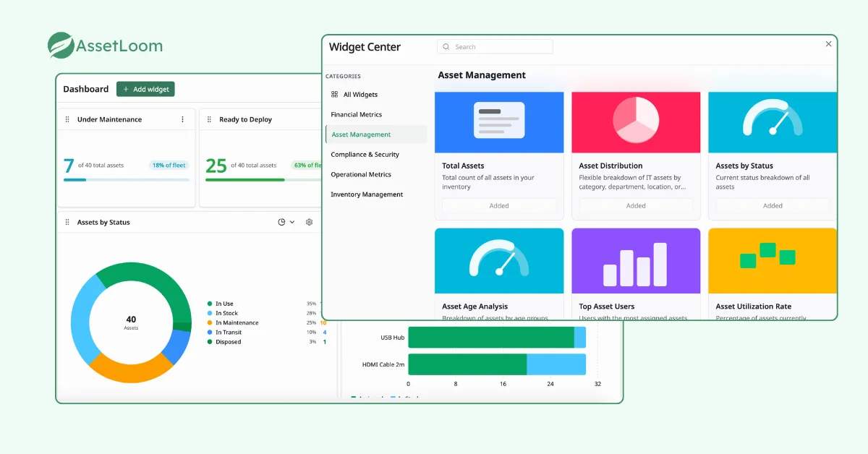
Task: Select All Widgets category
Action: pyautogui.click(x=375, y=95)
